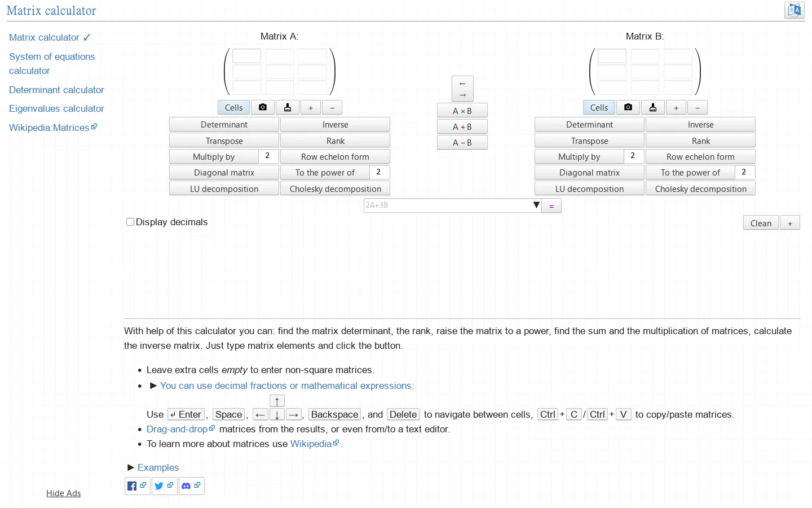Subtract matrices with A − B
Screen dimensions: 812x508
pos(462,142)
